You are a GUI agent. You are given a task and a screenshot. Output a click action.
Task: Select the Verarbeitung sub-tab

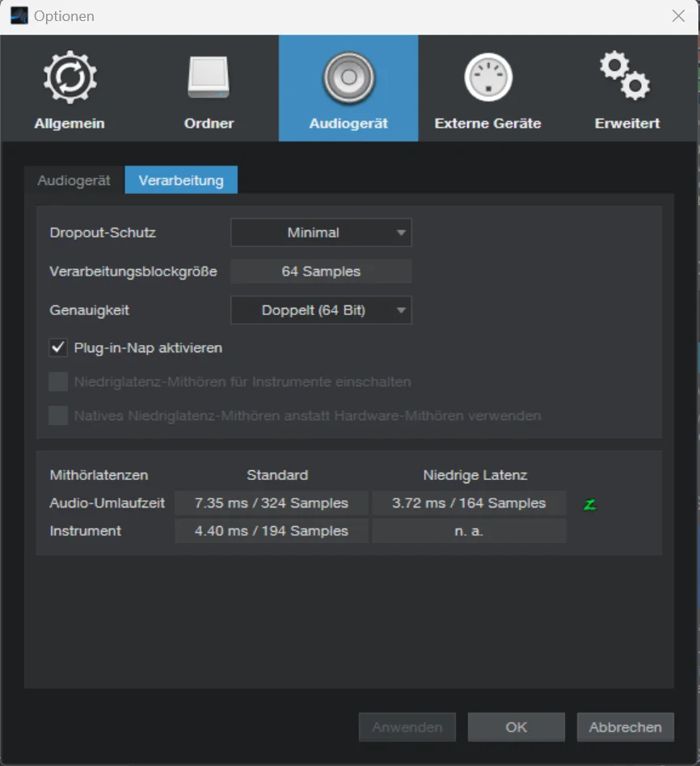coord(181,180)
